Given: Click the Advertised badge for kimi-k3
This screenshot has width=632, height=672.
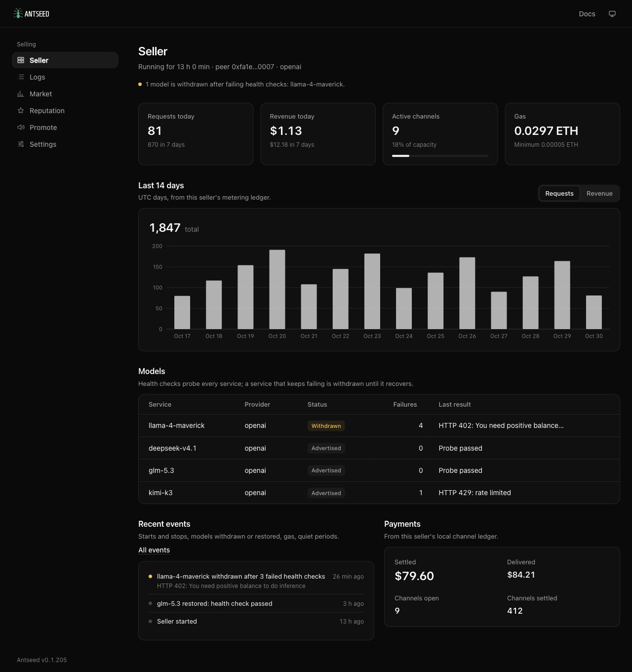Looking at the screenshot, I should (x=326, y=493).
